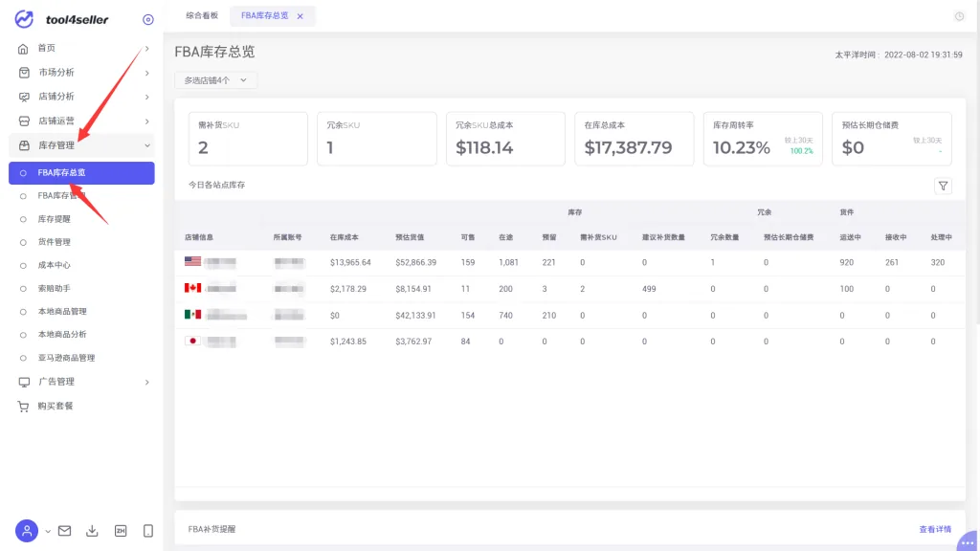Viewport: 980px width, 551px height.
Task: Click the monitor icon beside 广告管理
Action: [24, 382]
